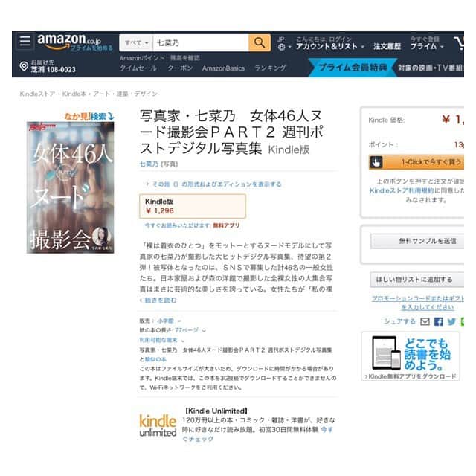Open the ランキング nav item
Image resolution: width=476 pixels, height=476 pixels.
coord(270,68)
